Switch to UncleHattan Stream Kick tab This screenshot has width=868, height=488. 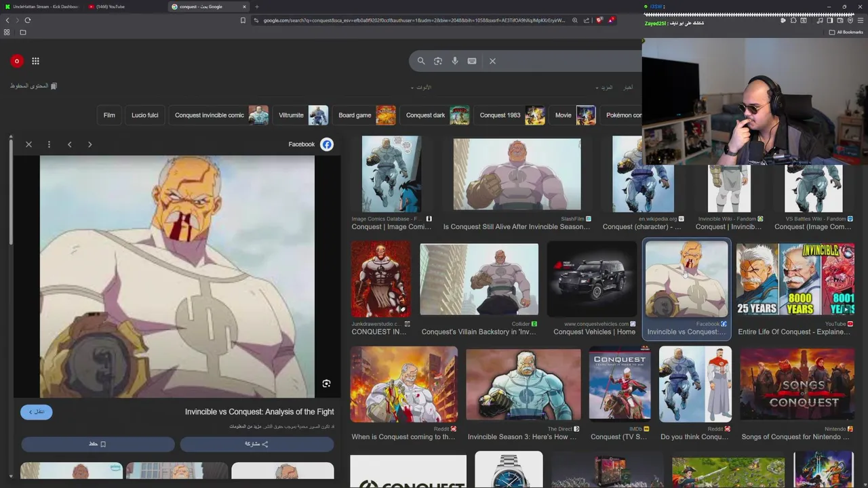42,7
